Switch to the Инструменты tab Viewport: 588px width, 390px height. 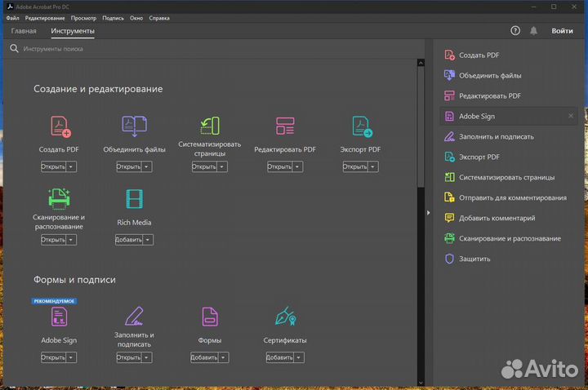pyautogui.click(x=73, y=31)
